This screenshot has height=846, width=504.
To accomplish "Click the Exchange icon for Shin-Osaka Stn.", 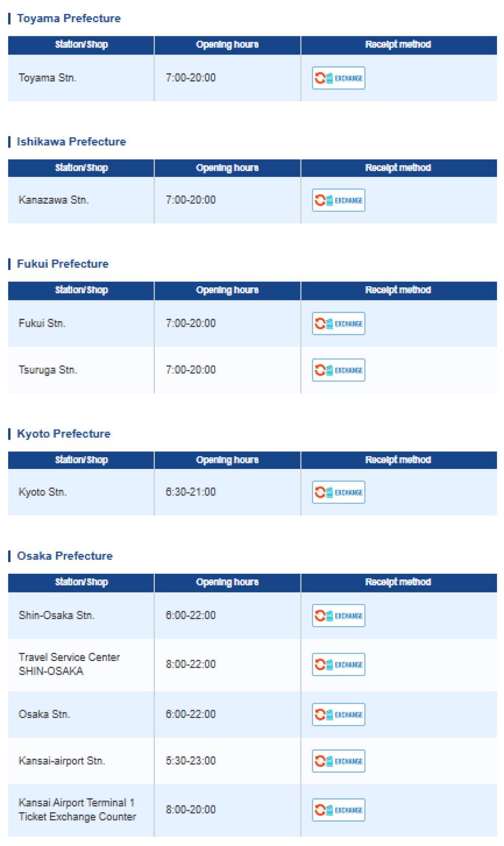I will coord(338,616).
